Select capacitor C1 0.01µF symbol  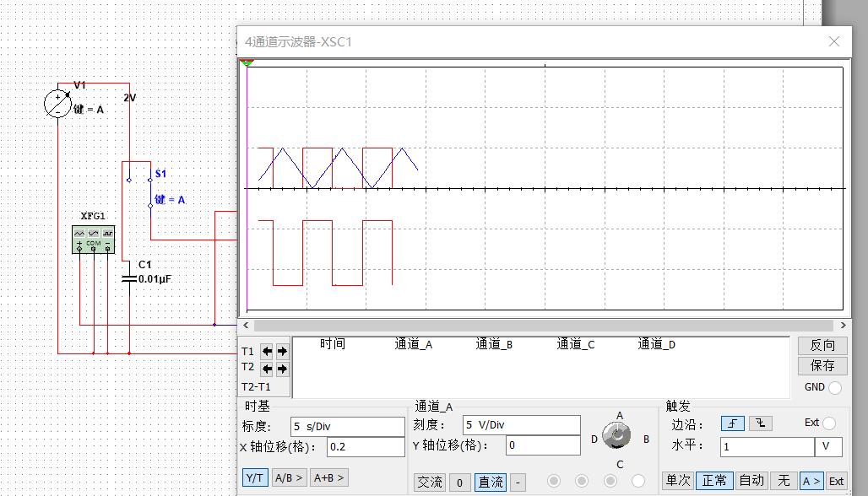pos(129,278)
